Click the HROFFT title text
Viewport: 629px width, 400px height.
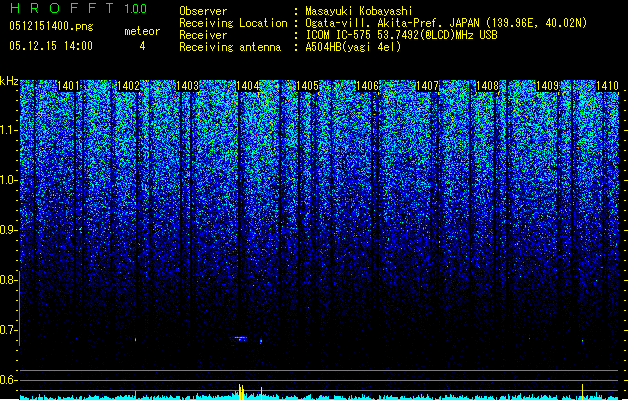[62, 8]
